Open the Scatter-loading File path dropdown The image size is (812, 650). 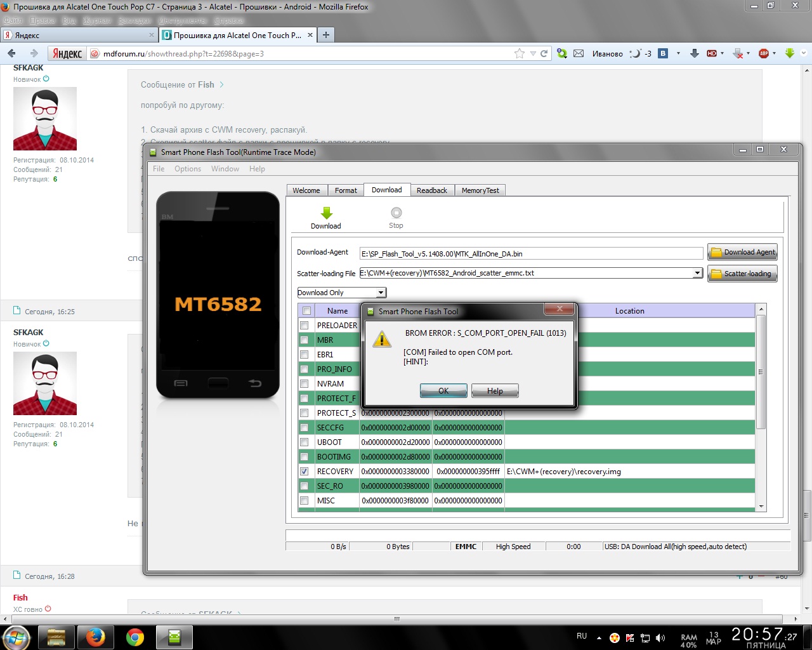pyautogui.click(x=697, y=273)
